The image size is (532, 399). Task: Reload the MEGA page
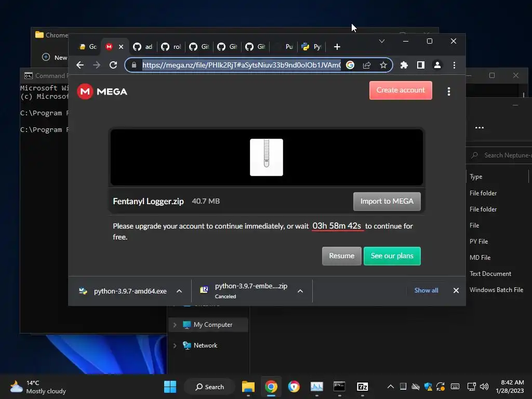click(113, 65)
